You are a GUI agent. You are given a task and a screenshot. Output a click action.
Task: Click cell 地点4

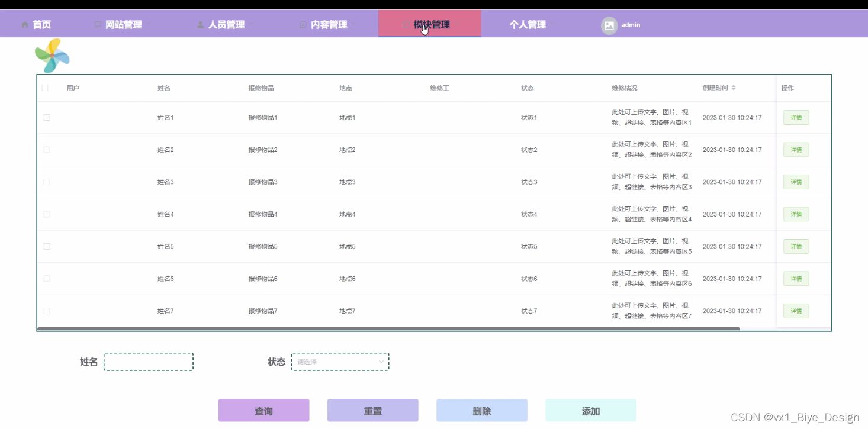tap(348, 214)
